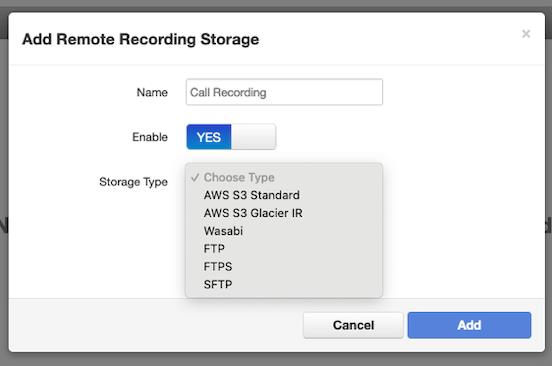Choose AWS S3 Glacier IR option
This screenshot has width=552, height=366.
point(284,213)
